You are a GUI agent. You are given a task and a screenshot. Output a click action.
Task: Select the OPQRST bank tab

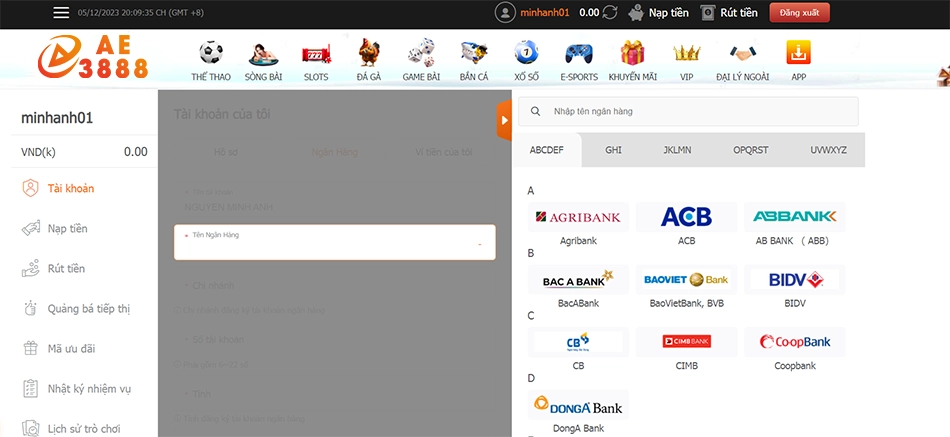(x=751, y=150)
